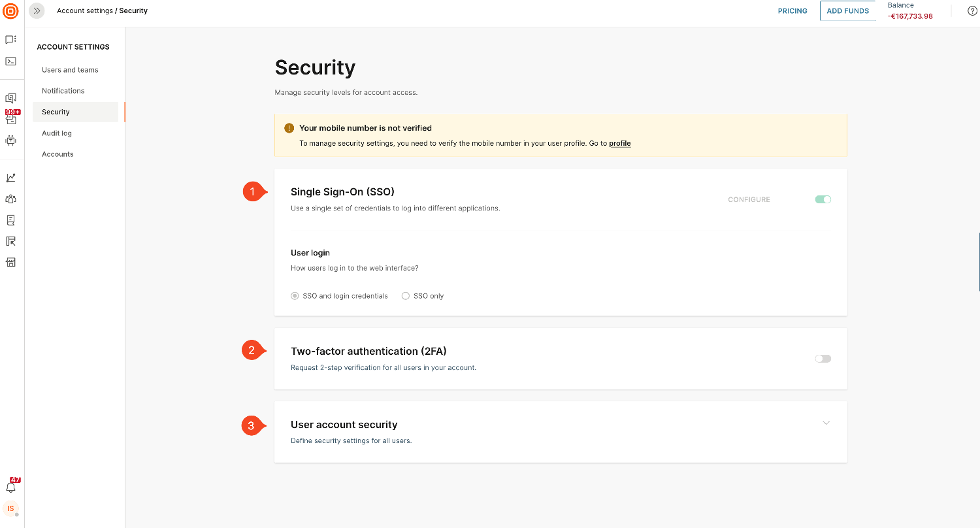Screen dimensions: 980x528
Task: Open the notifications bell with 47 badge
Action: point(10,487)
